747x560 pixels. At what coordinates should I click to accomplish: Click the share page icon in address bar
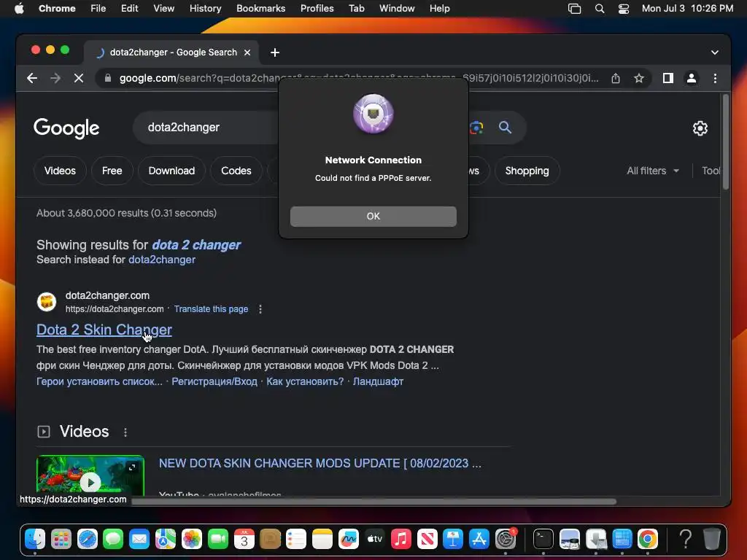tap(616, 78)
